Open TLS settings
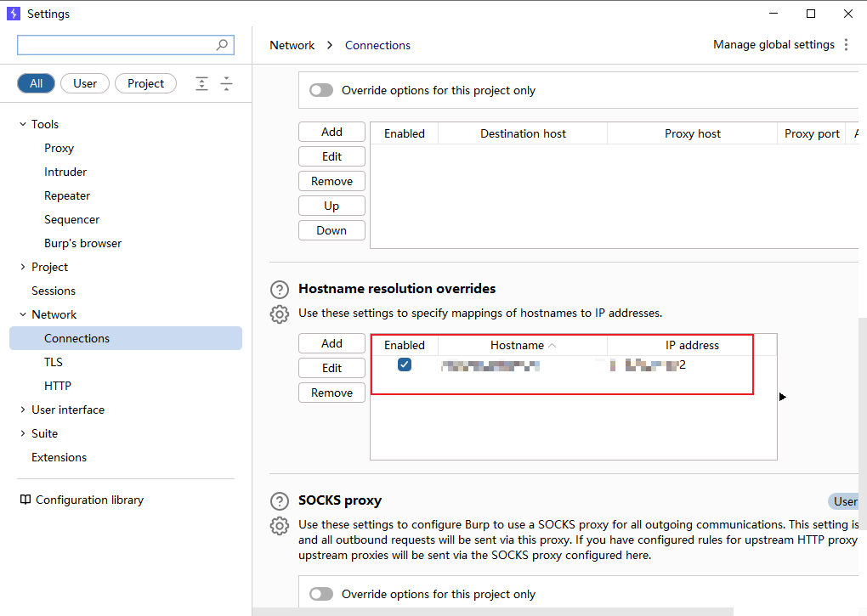This screenshot has height=616, width=867. (54, 362)
